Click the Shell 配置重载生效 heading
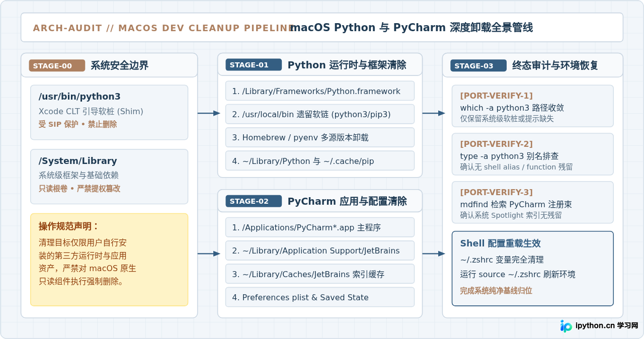 click(x=501, y=243)
